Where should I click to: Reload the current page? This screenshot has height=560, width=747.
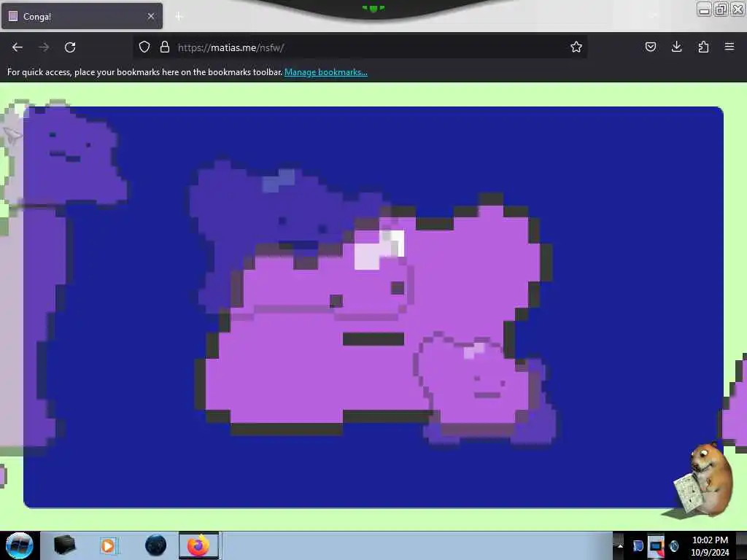(70, 47)
